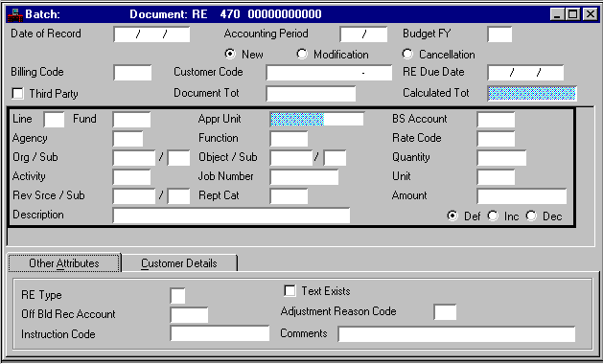Screen dimensions: 603x364
Task: Click the Date of Record field
Action: pyautogui.click(x=151, y=34)
